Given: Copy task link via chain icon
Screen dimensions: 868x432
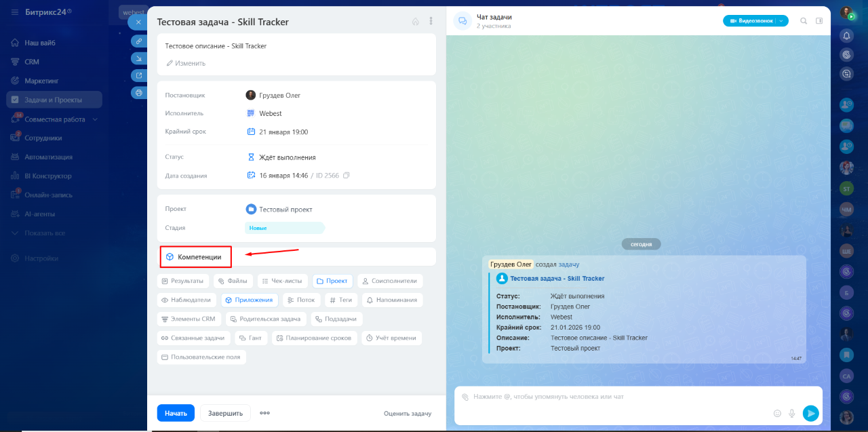Looking at the screenshot, I should click(139, 41).
